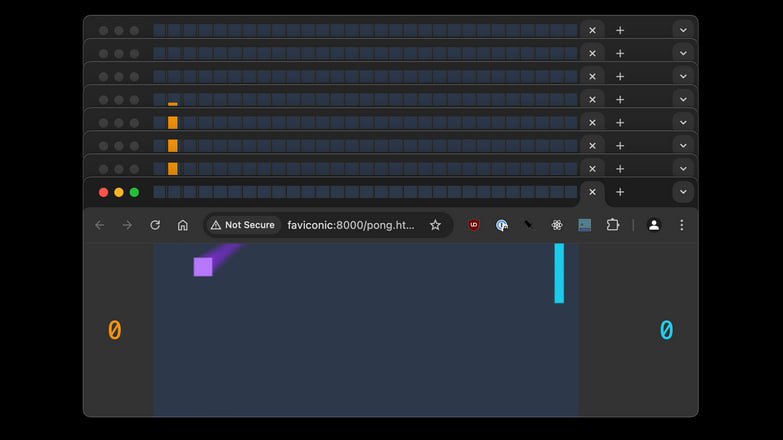Expand the tab search chevron in the rearmost window
This screenshot has width=783, height=440.
pos(683,30)
